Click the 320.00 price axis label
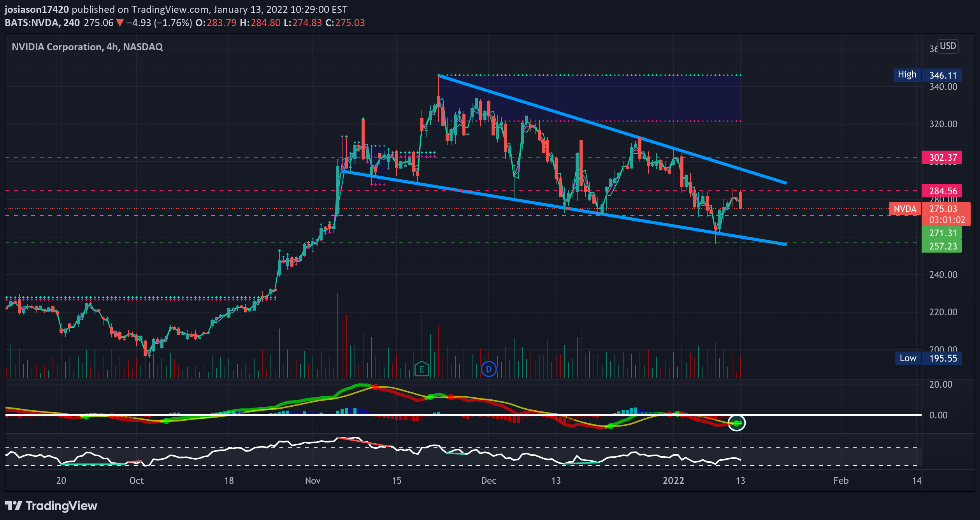 943,124
